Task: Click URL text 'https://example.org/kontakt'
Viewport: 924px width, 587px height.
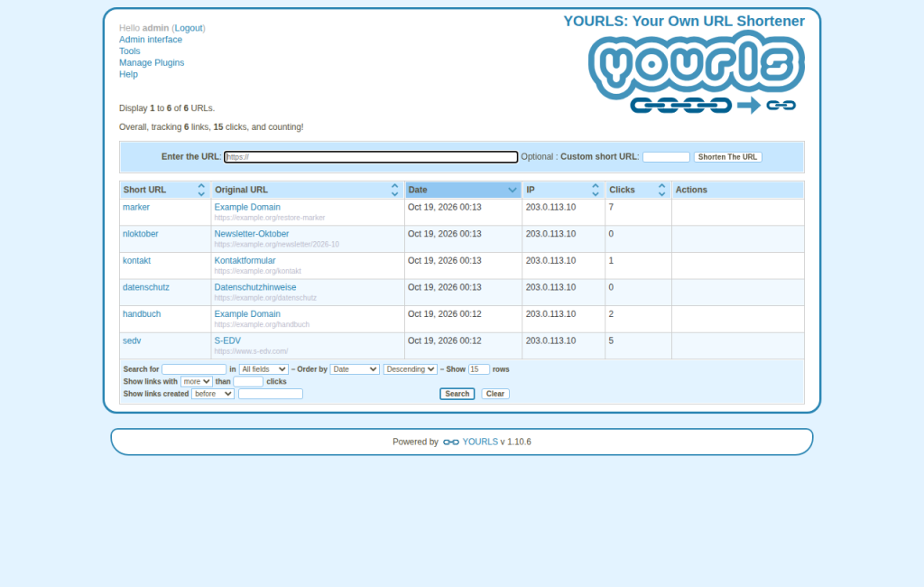Action: (x=257, y=272)
